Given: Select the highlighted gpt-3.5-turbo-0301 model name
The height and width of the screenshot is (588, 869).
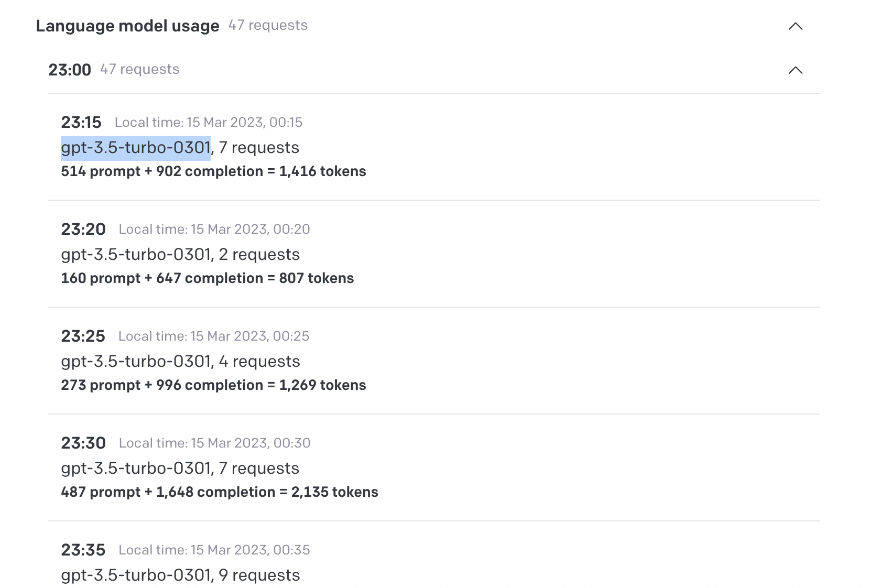Looking at the screenshot, I should point(135,147).
